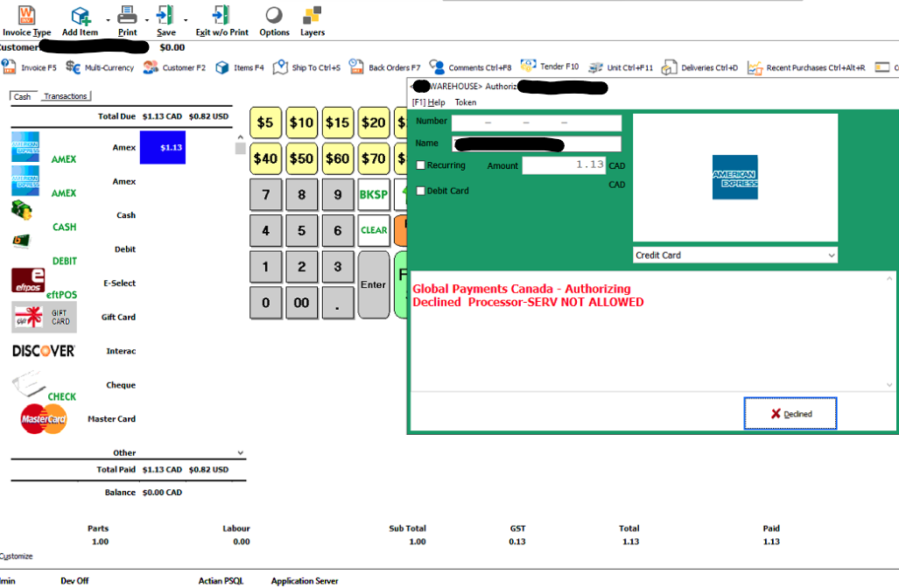This screenshot has width=899, height=588.
Task: Click the CLEAR keypad button
Action: 374,230
